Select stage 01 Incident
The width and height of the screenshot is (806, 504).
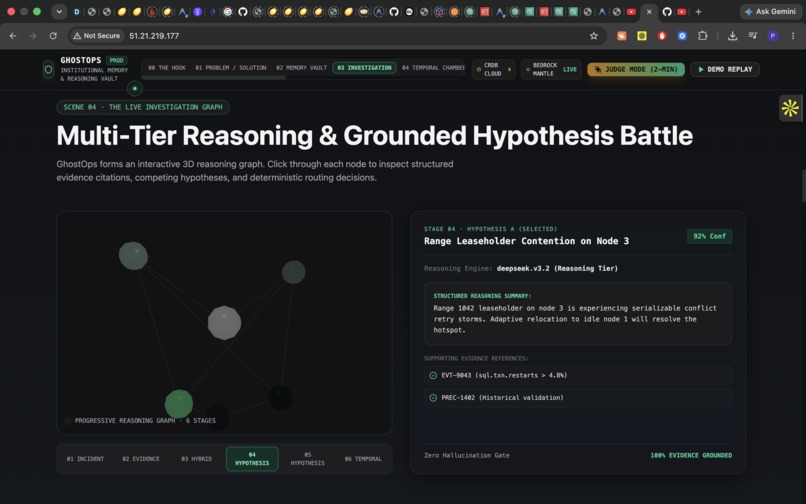pos(85,459)
